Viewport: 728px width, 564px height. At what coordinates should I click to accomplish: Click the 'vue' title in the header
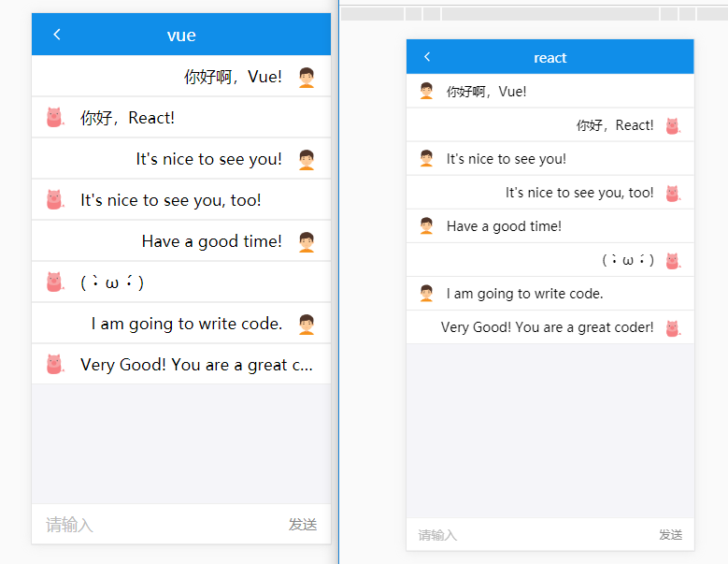click(181, 36)
